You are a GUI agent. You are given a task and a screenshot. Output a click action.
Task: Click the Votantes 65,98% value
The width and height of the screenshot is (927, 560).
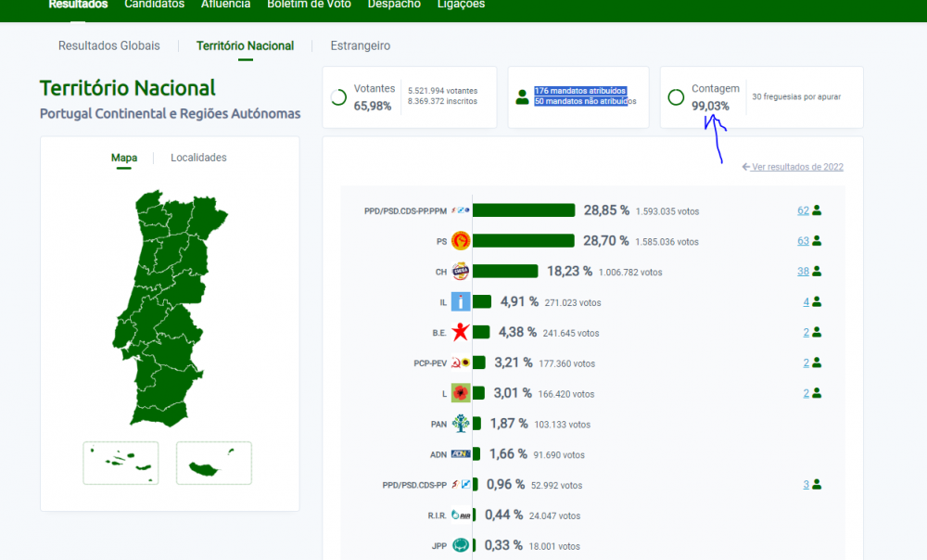click(373, 106)
